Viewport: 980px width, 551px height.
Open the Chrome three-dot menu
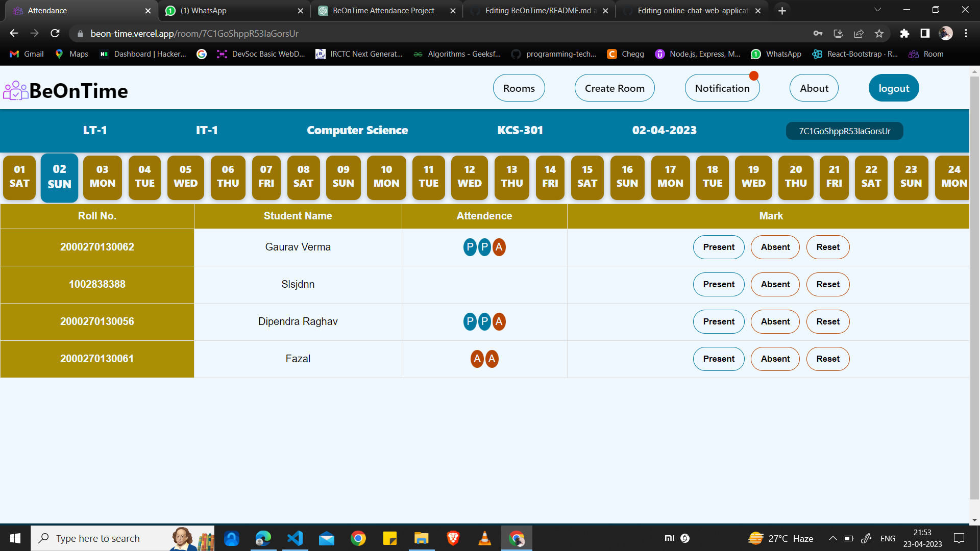tap(966, 34)
